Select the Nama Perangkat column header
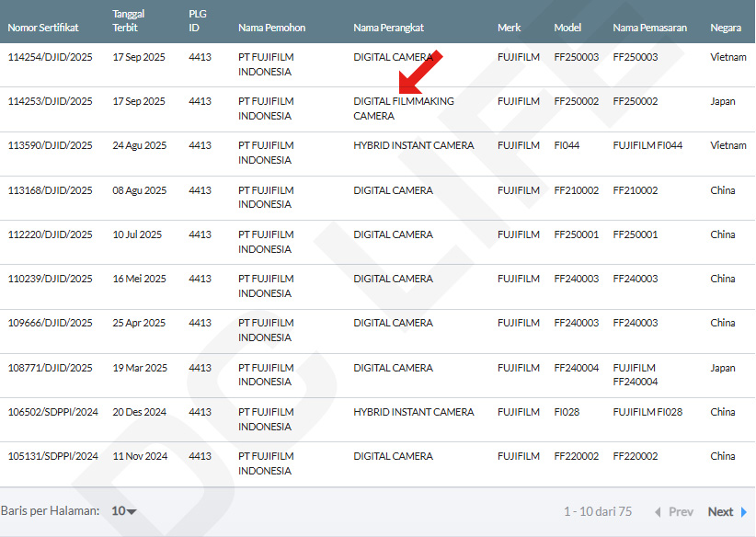This screenshot has height=537, width=756. point(388,28)
